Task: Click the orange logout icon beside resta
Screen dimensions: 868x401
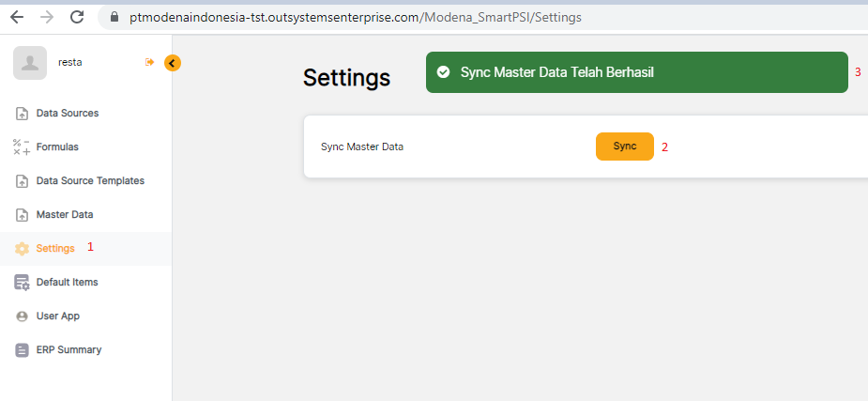Action: (x=149, y=62)
